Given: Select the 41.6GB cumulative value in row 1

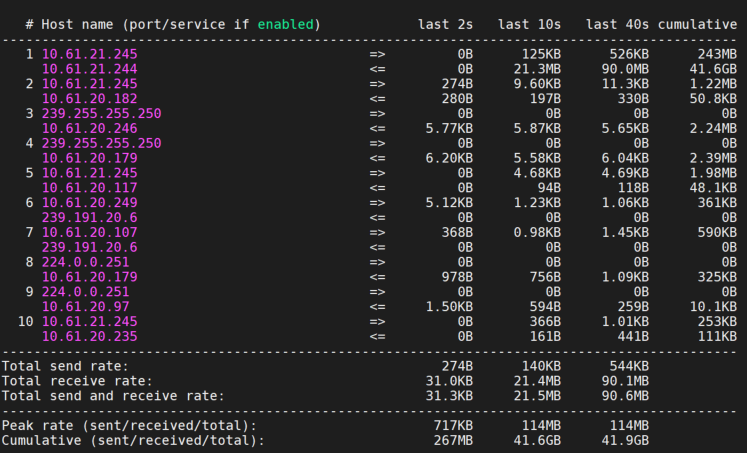Looking at the screenshot, I should [713, 69].
